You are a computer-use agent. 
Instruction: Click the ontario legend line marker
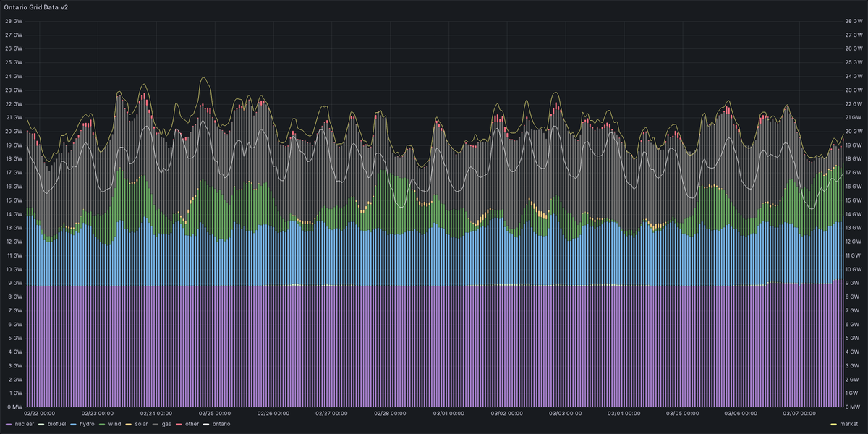[206, 425]
